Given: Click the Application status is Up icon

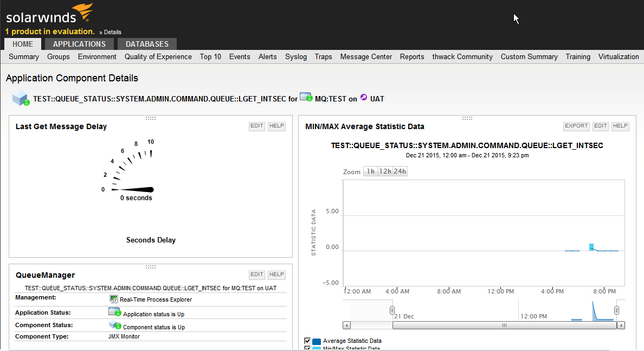Looking at the screenshot, I should [x=114, y=312].
